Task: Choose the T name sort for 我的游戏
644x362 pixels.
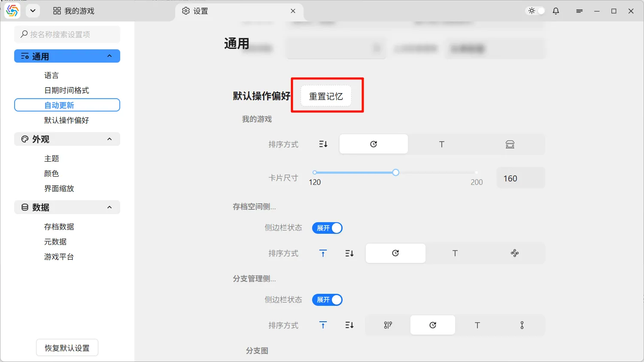Action: (442, 145)
